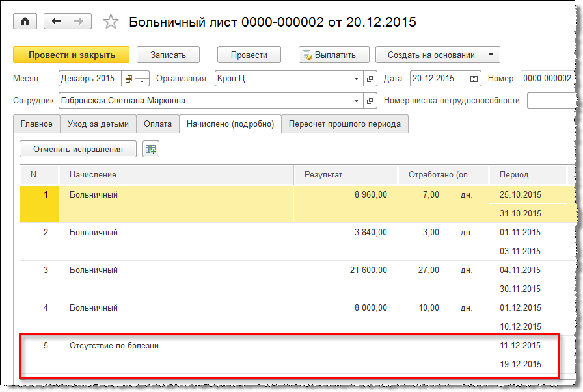
Task: Open the calendar picker for Месяц
Action: 129,79
